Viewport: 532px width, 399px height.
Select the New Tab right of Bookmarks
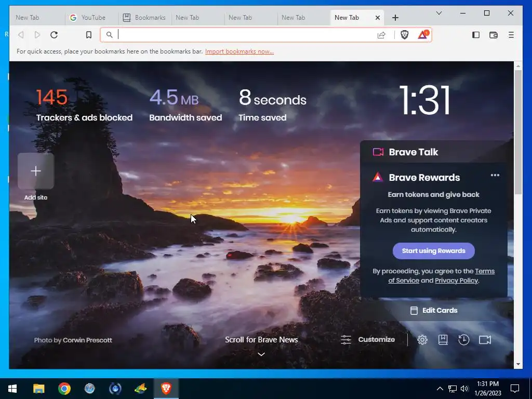click(x=198, y=18)
